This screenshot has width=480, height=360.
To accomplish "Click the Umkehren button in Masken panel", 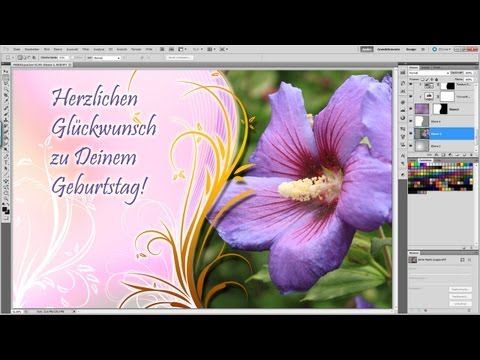I will point(461,304).
